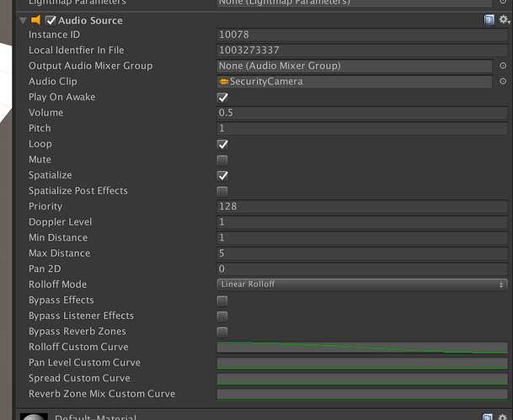
Task: Disable the Audio Source component checkbox
Action: pos(51,20)
